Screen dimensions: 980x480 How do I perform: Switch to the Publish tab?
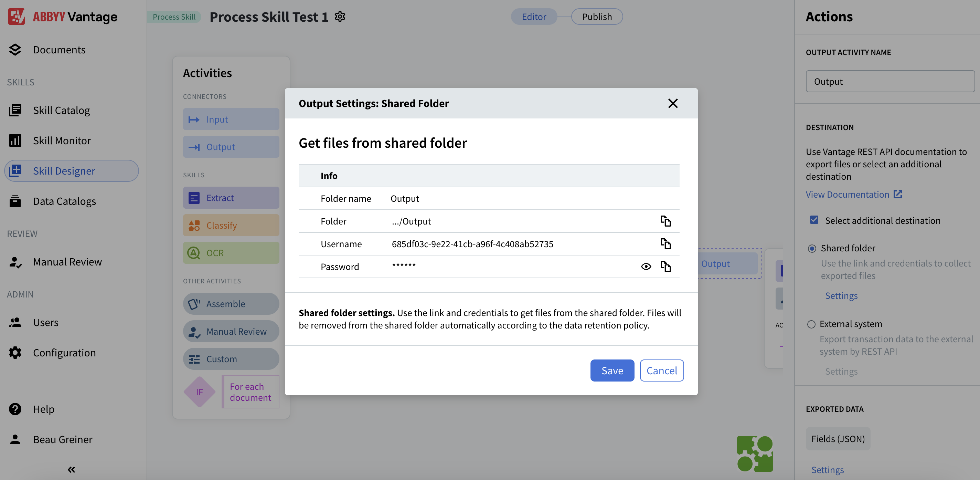tap(597, 17)
